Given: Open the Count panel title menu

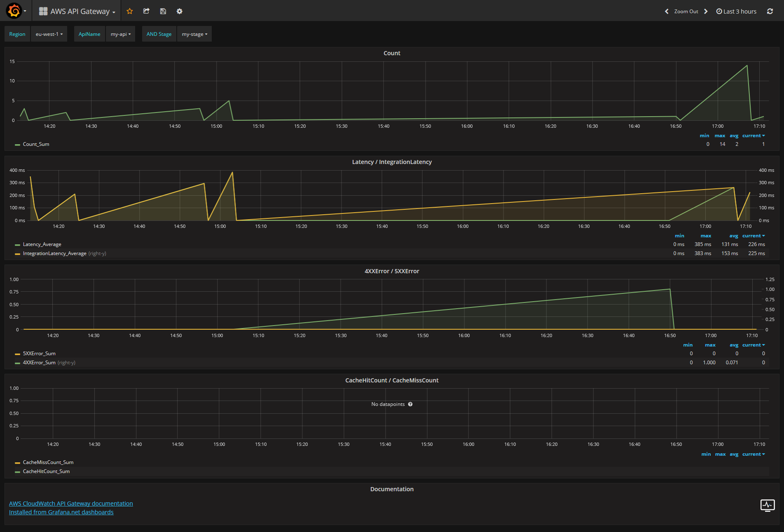Looking at the screenshot, I should pos(392,53).
